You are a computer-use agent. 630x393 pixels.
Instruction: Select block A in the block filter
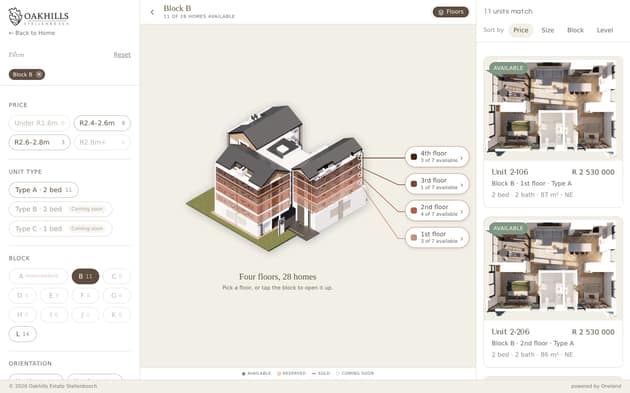tap(39, 276)
